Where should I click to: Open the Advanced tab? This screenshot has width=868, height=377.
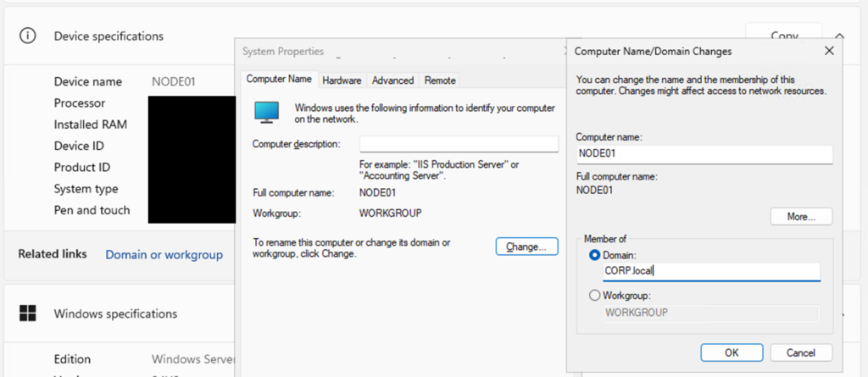coord(392,80)
